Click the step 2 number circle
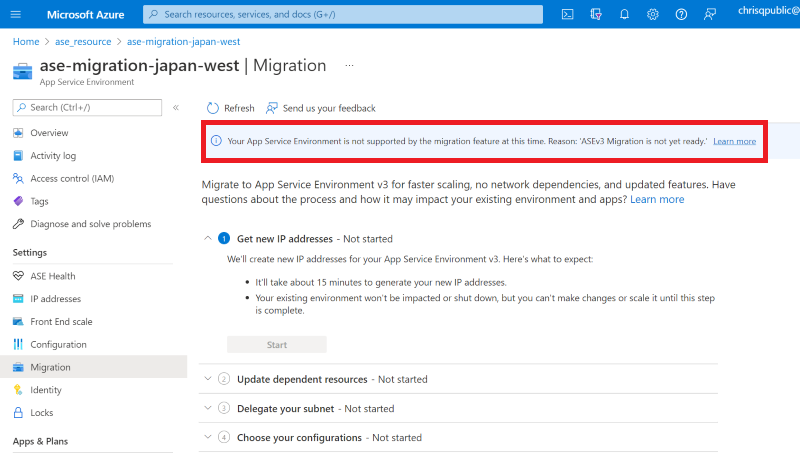 [x=224, y=379]
